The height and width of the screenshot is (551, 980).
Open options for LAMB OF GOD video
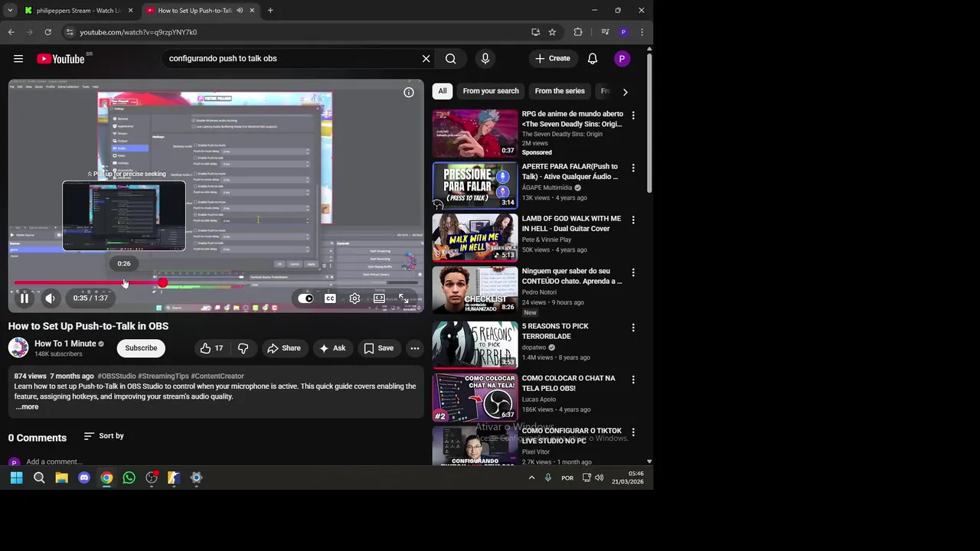(633, 220)
